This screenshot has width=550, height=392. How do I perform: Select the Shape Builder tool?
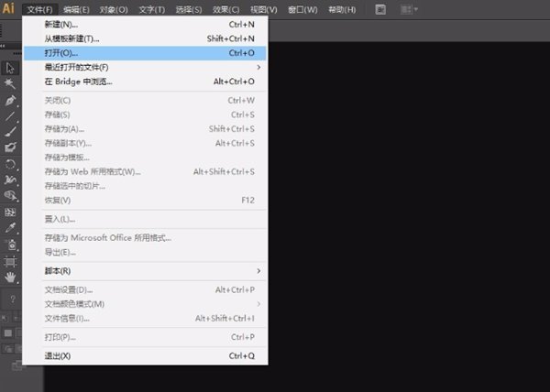[x=10, y=195]
